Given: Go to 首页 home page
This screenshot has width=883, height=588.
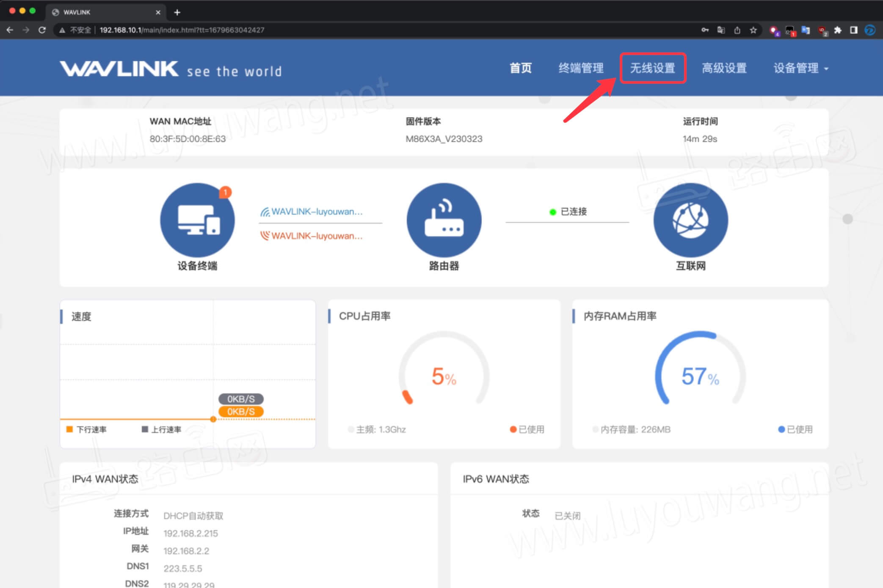Looking at the screenshot, I should pos(521,68).
